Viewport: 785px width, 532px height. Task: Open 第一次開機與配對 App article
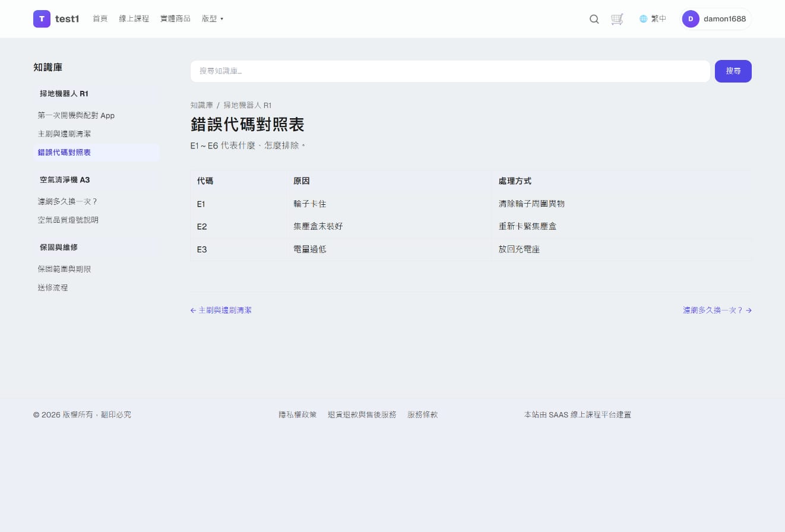pyautogui.click(x=76, y=116)
